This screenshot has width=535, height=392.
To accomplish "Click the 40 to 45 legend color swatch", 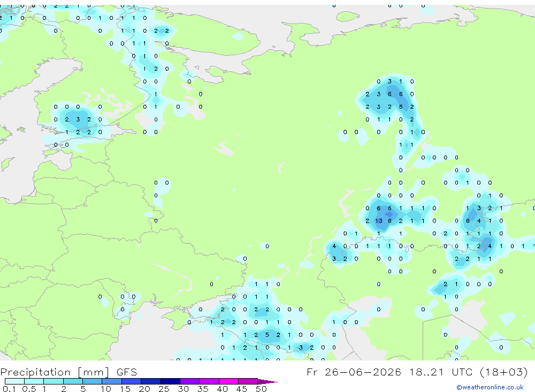I will tap(228, 381).
